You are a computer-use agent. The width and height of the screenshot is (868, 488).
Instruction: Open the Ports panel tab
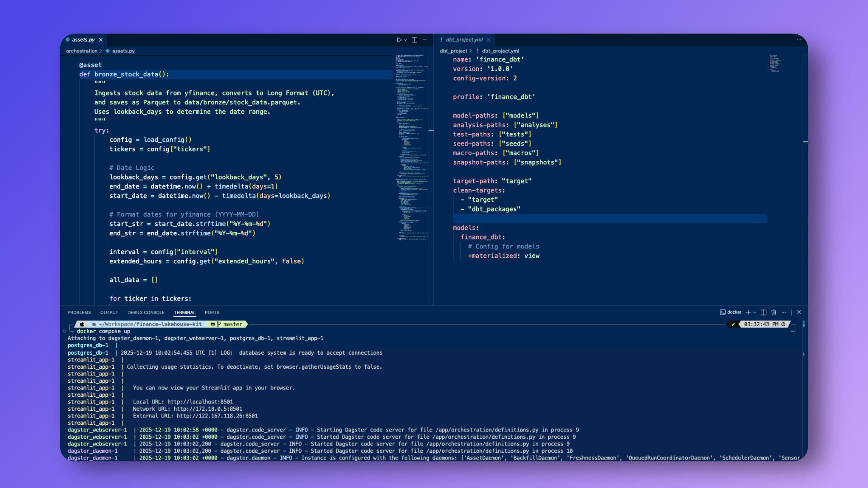[212, 312]
